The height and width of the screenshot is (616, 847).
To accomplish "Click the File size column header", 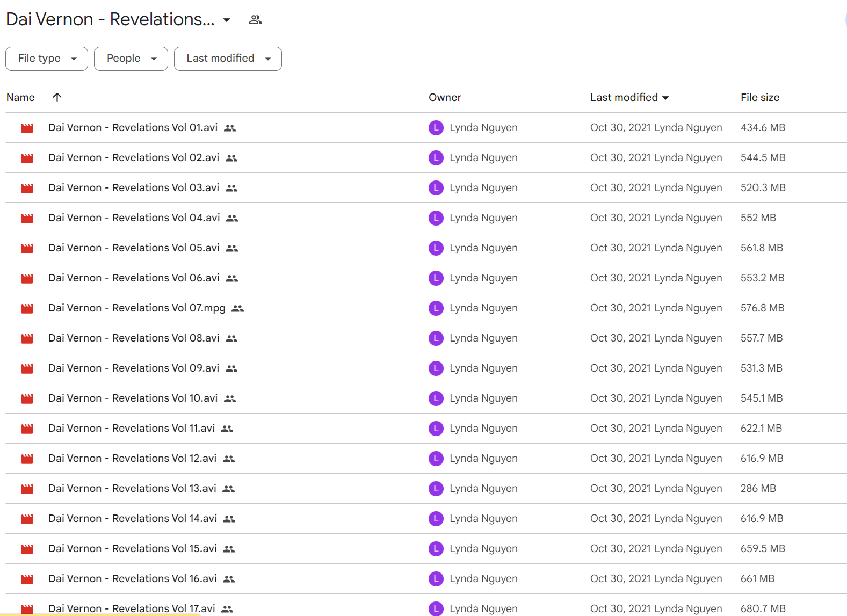I will (x=760, y=97).
